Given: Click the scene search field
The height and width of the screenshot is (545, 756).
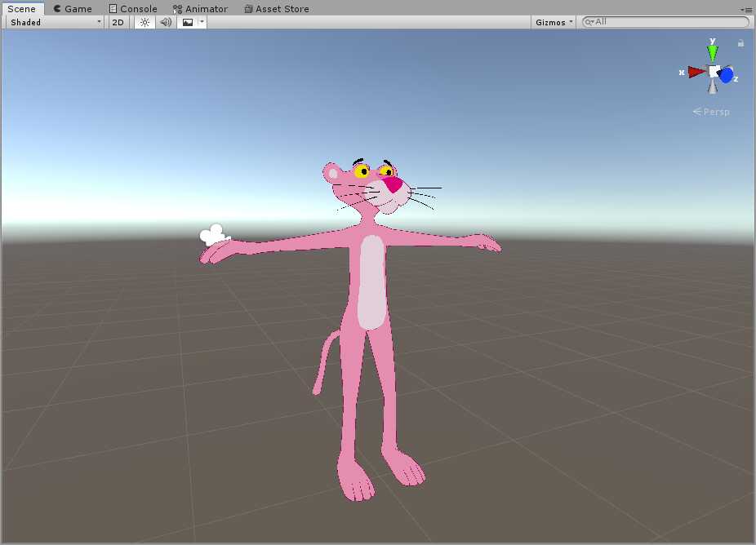Looking at the screenshot, I should pyautogui.click(x=665, y=22).
